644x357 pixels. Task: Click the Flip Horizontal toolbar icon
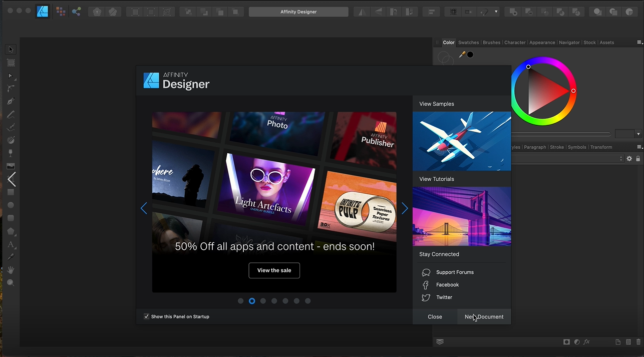[x=362, y=12]
